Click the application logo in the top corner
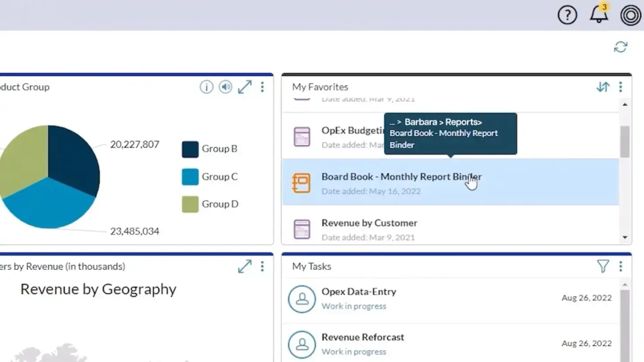644x362 pixels. (630, 14)
